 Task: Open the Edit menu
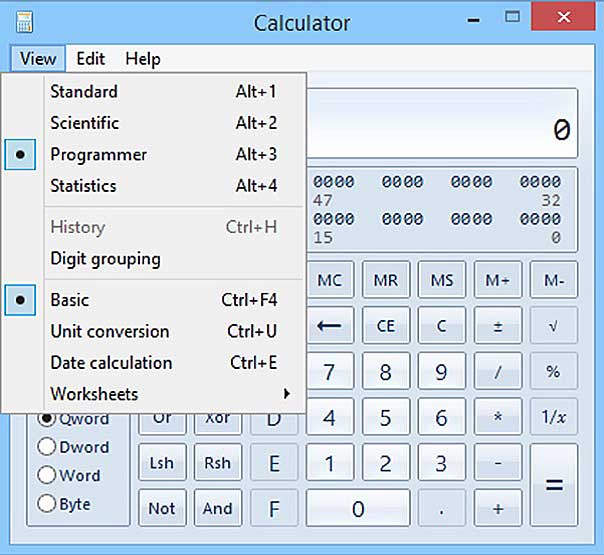[x=91, y=59]
